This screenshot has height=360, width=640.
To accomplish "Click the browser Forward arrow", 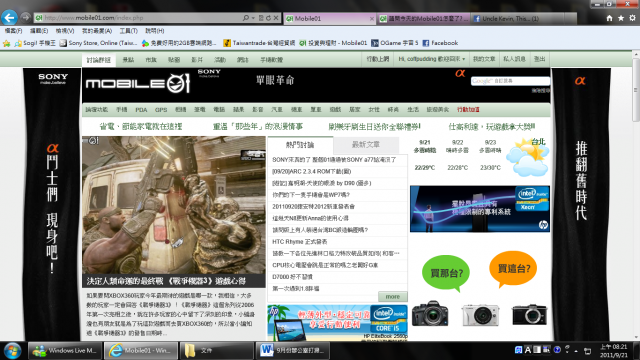I will 25,18.
